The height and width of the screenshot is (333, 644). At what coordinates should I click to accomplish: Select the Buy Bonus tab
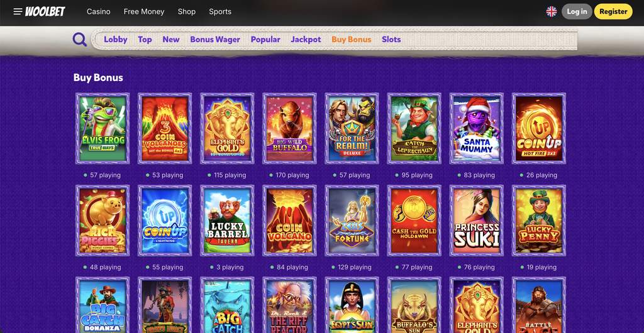tap(351, 40)
